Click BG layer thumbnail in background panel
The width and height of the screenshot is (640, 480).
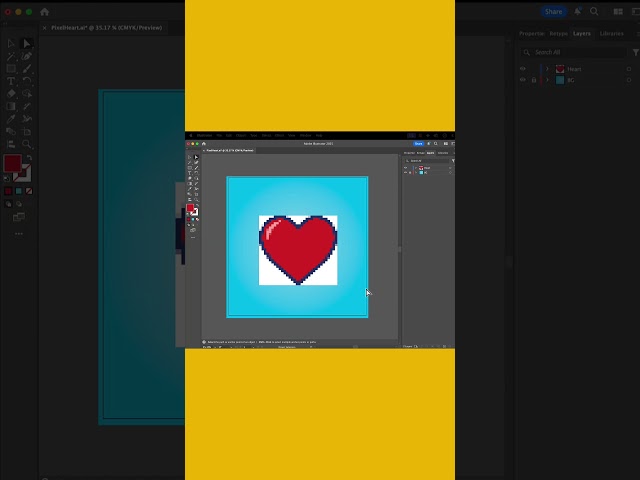point(560,80)
